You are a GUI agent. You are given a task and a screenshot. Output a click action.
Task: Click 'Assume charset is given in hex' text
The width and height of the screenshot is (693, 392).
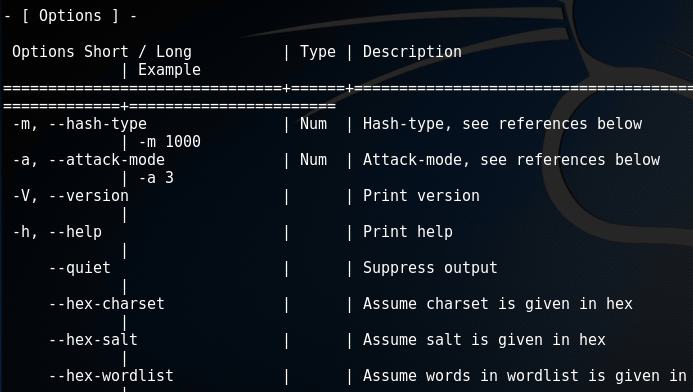point(498,304)
